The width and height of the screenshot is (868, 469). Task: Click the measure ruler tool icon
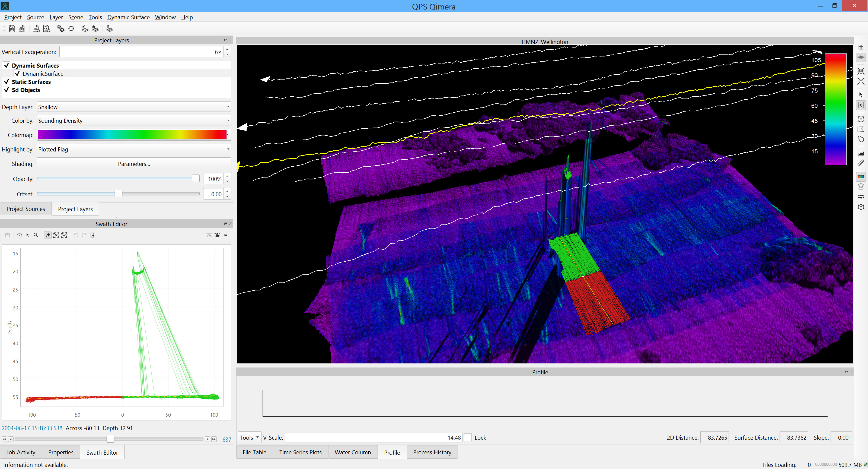point(861,163)
